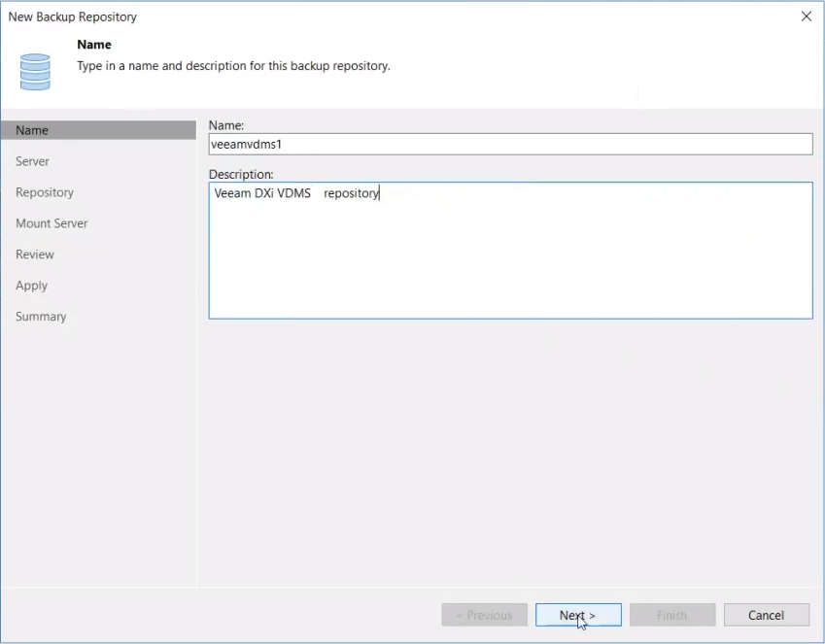Click the 'Type in a name' instruction text
The image size is (825, 644).
[233, 66]
